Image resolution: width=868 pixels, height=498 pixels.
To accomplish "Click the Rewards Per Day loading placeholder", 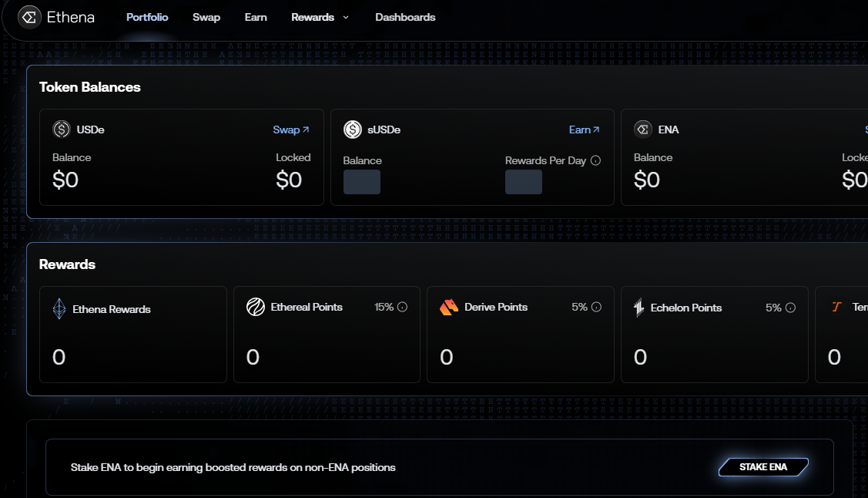I will [x=523, y=182].
